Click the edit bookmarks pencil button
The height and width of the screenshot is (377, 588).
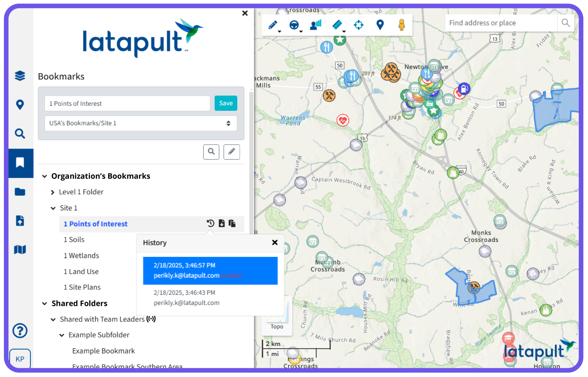coord(232,152)
